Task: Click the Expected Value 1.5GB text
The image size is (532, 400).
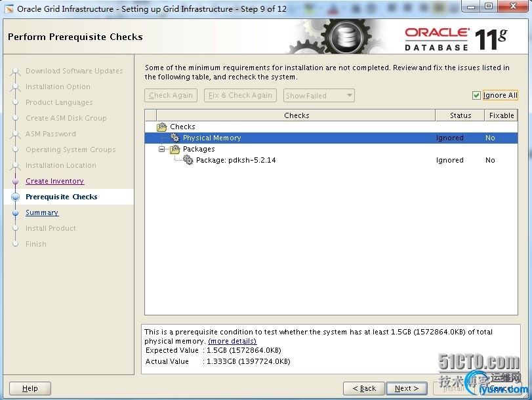Action: [x=243, y=350]
